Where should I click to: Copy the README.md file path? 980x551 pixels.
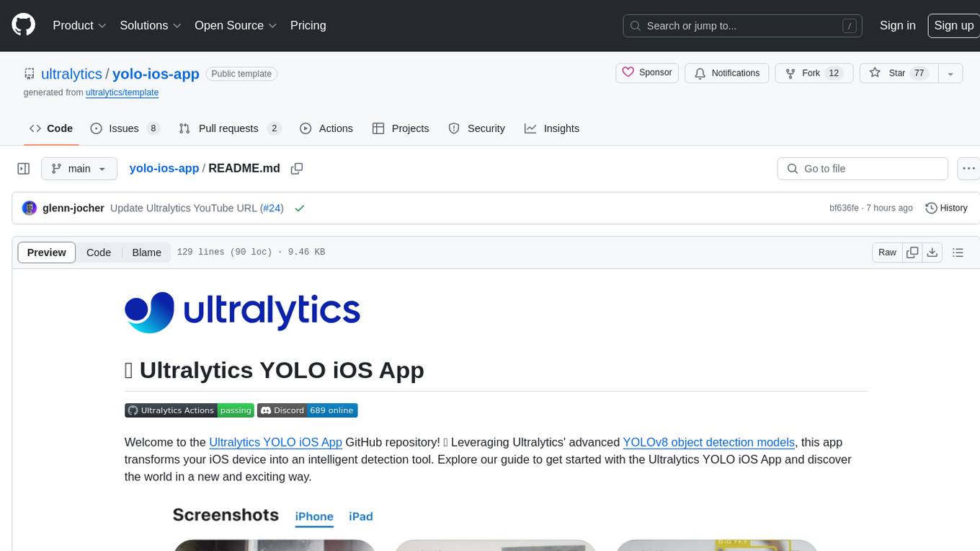click(296, 169)
